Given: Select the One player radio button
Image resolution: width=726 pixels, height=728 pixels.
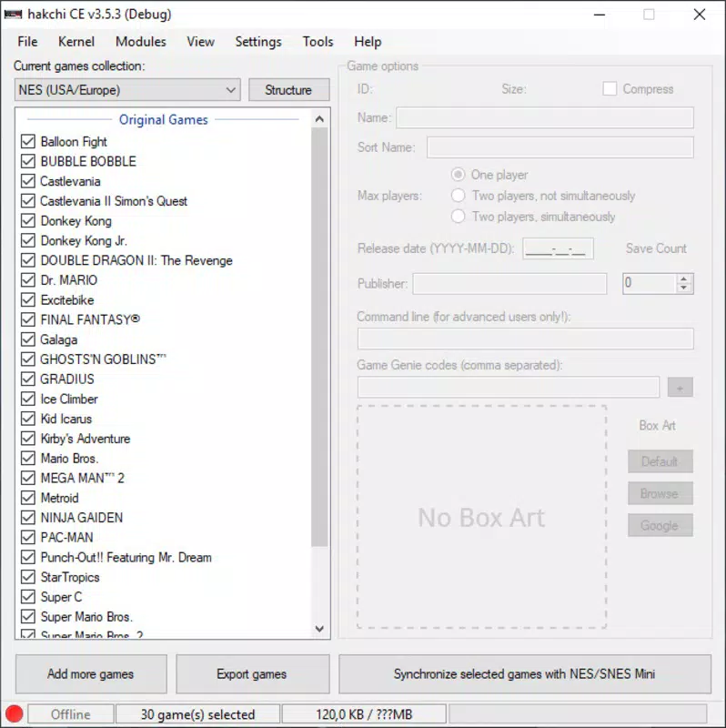Looking at the screenshot, I should click(459, 175).
